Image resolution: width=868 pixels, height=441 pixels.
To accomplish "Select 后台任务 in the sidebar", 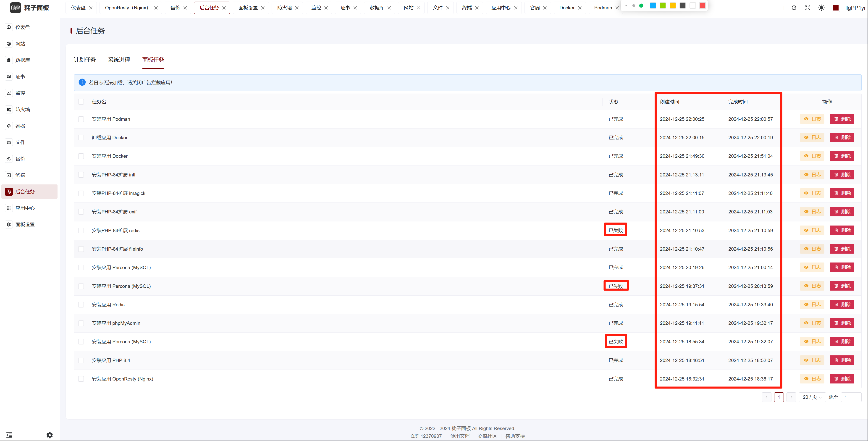I will tap(29, 192).
